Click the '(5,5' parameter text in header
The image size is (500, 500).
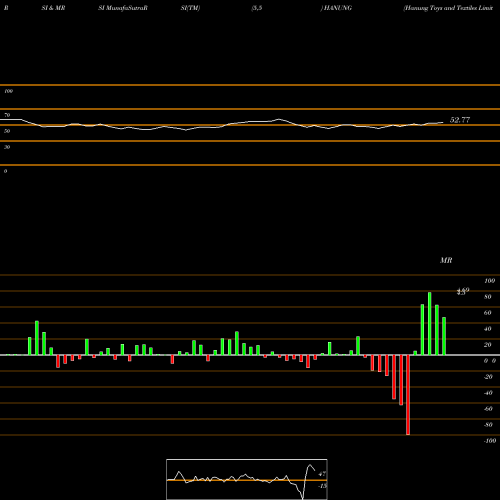(x=257, y=8)
